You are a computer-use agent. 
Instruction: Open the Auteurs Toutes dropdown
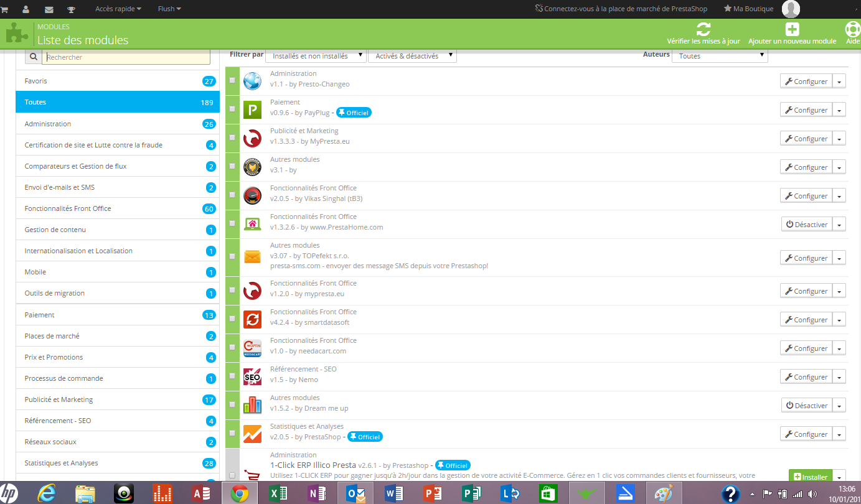point(720,56)
